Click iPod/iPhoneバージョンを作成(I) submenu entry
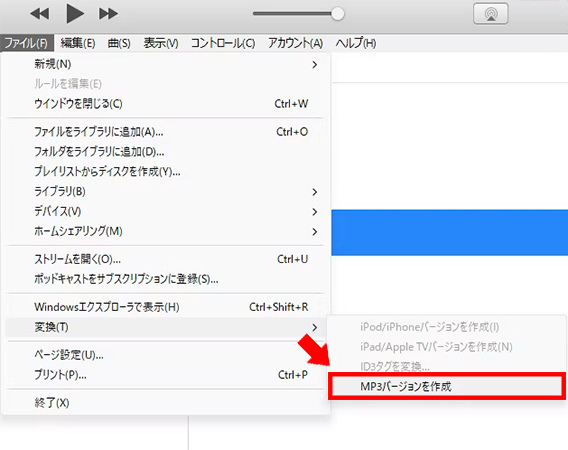The height and width of the screenshot is (450, 568). (446, 327)
